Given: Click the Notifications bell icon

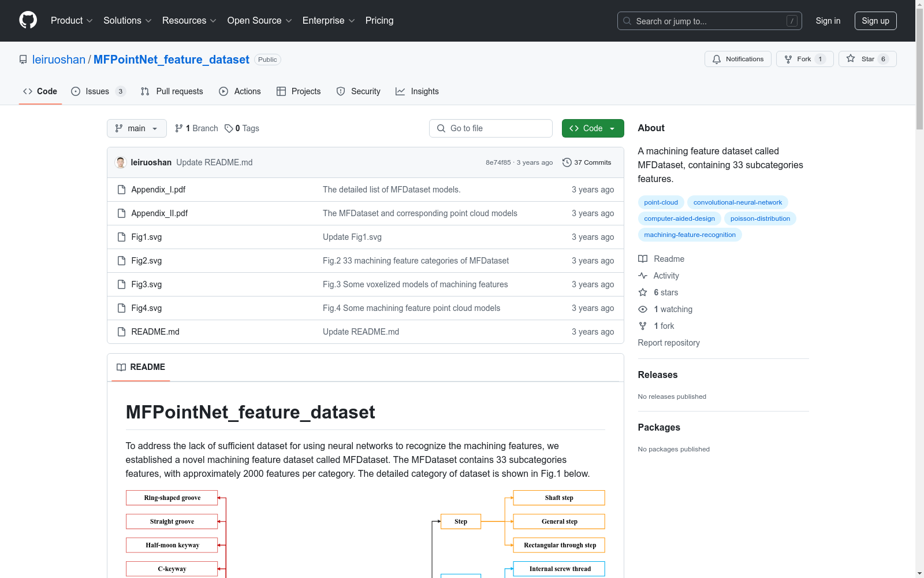Looking at the screenshot, I should (x=717, y=59).
